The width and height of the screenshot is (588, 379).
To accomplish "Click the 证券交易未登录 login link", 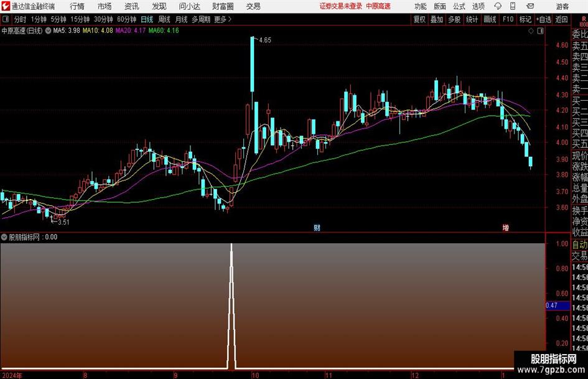I will tap(341, 6).
